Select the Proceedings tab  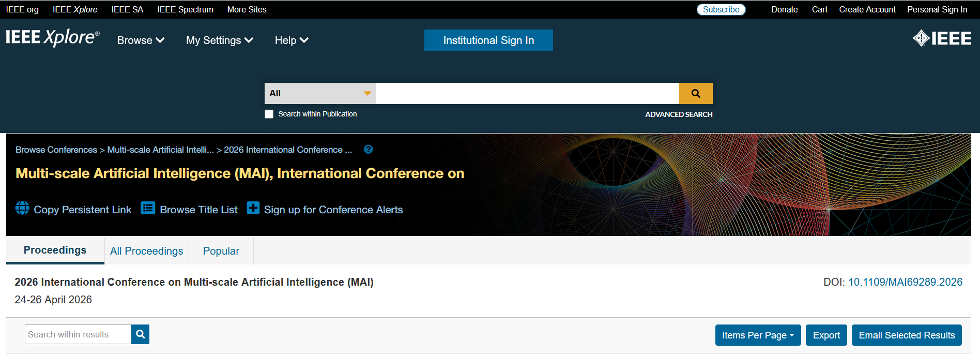55,250
